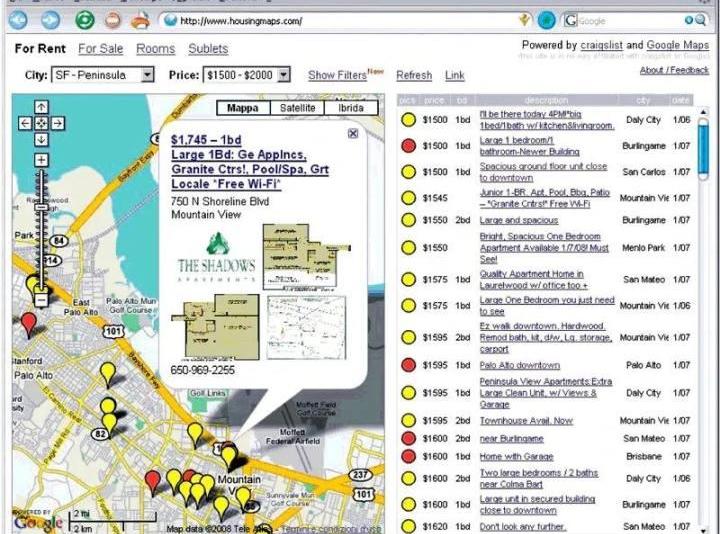The width and height of the screenshot is (720, 534).
Task: Sort listings by the description column header
Action: (546, 100)
